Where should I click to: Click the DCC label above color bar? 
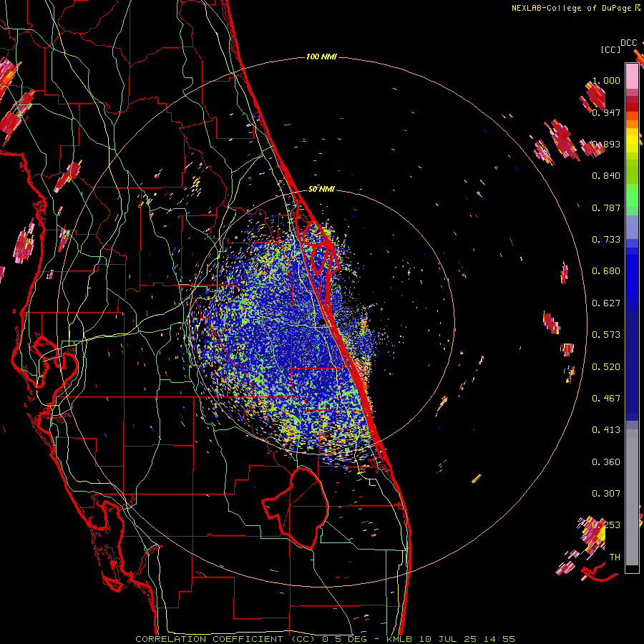629,43
